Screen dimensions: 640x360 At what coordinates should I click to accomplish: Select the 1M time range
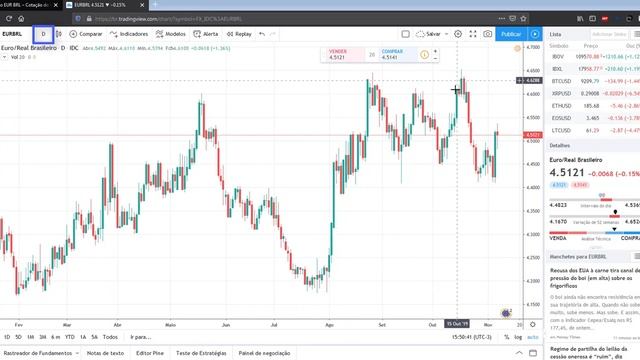point(31,337)
